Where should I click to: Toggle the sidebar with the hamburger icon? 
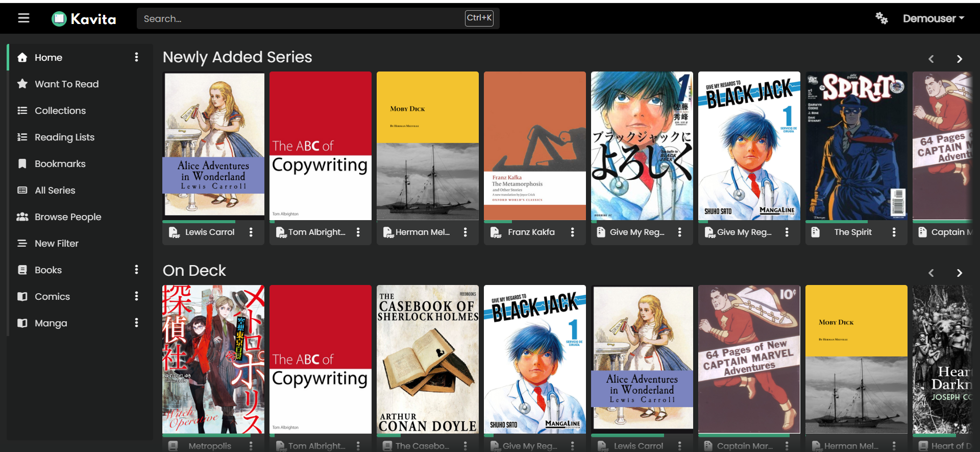pos(23,18)
